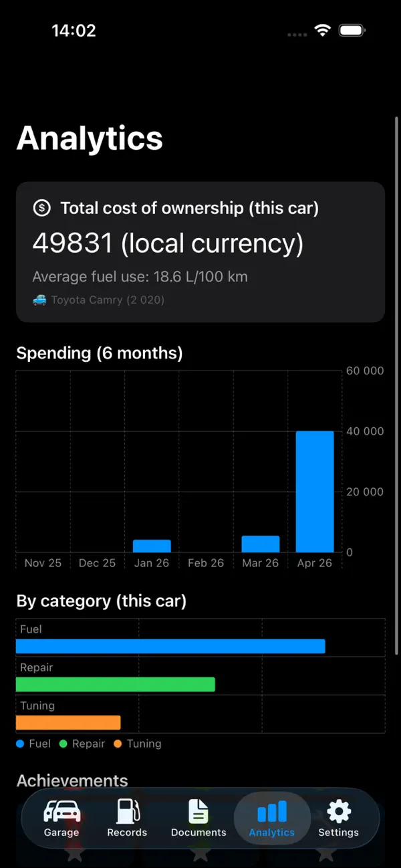
Task: Open the Documents page icon
Action: tap(198, 811)
